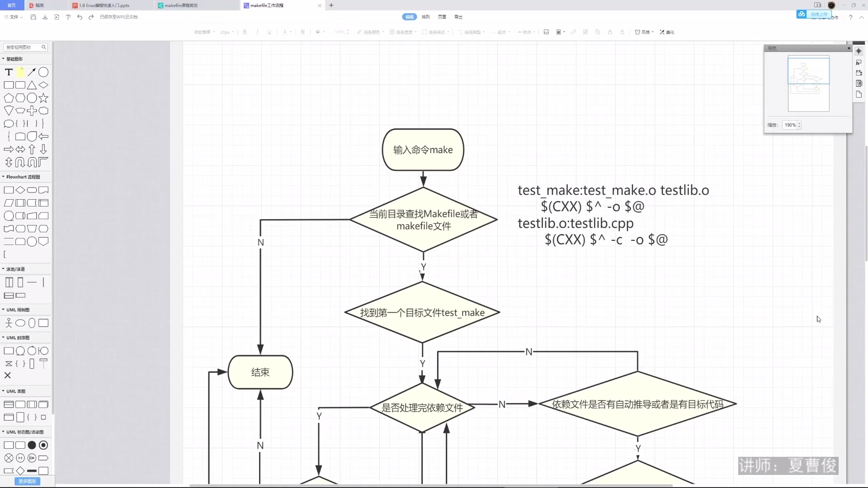Select the end state bullseye shape
Screen dimensions: 868x488
coord(43,446)
